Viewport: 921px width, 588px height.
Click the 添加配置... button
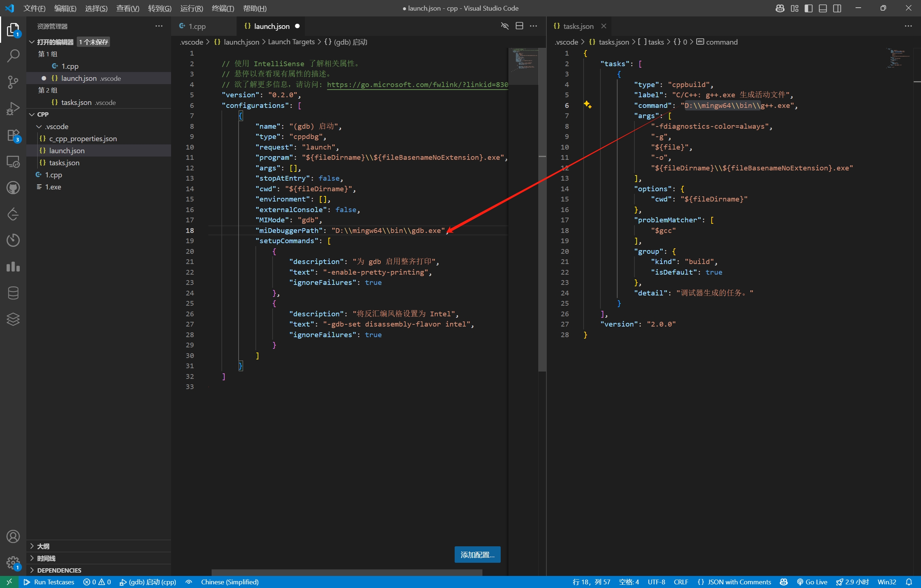[x=477, y=554]
